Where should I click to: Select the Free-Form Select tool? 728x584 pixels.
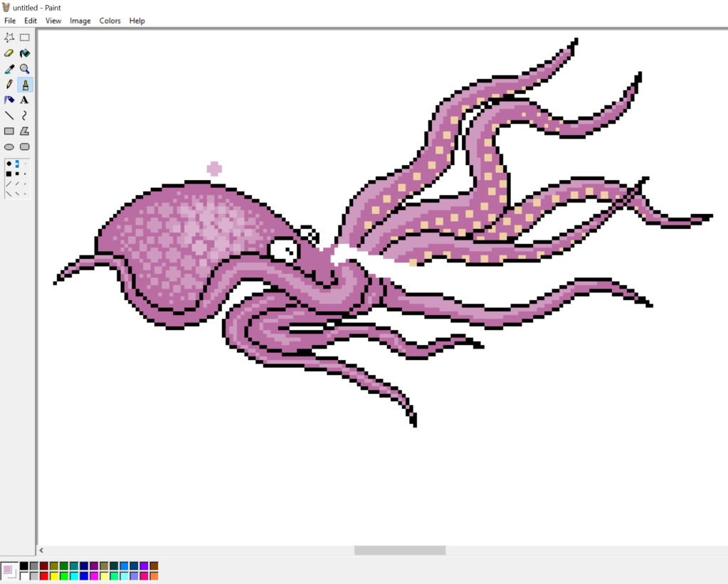click(9, 38)
